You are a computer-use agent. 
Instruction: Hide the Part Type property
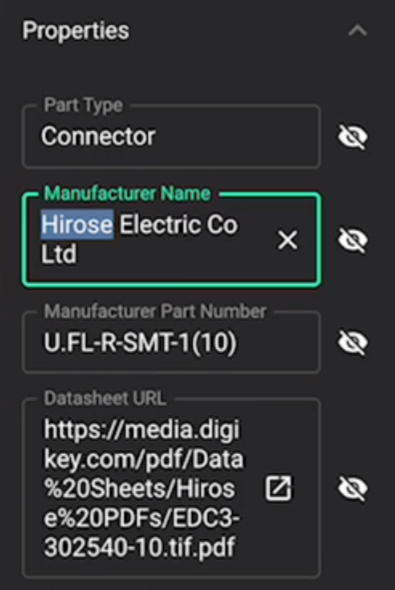[x=352, y=137]
